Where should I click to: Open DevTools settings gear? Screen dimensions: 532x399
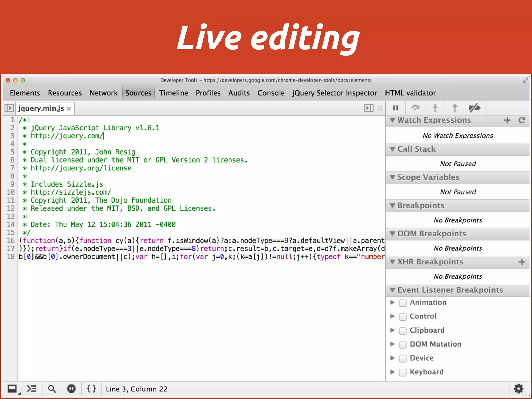[519, 389]
